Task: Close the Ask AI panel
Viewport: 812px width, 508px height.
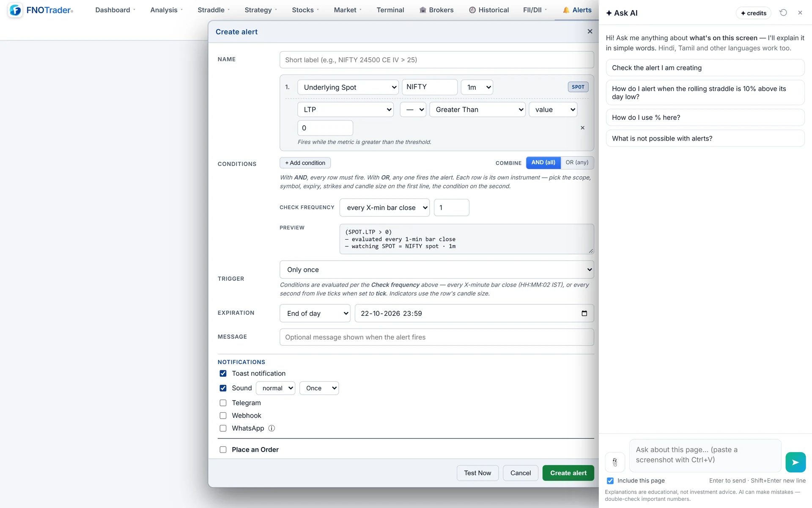Action: point(800,13)
